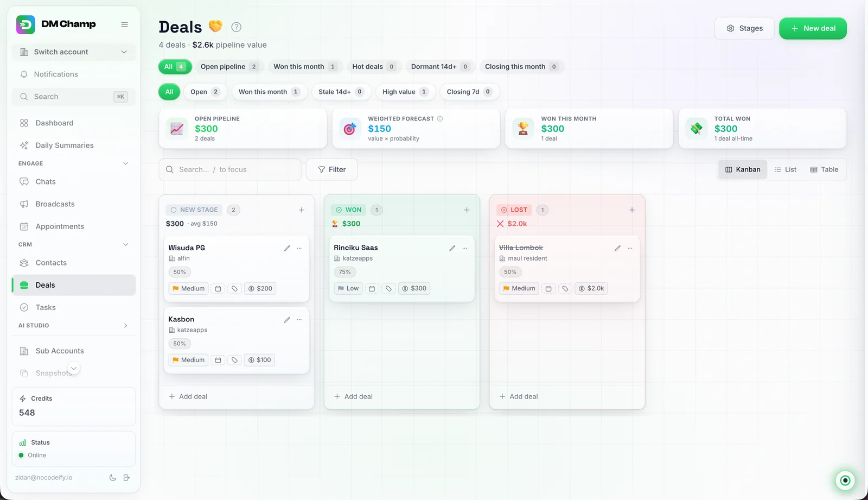Click the info icon next to Weighted Forecast
The image size is (868, 500).
[x=440, y=119]
